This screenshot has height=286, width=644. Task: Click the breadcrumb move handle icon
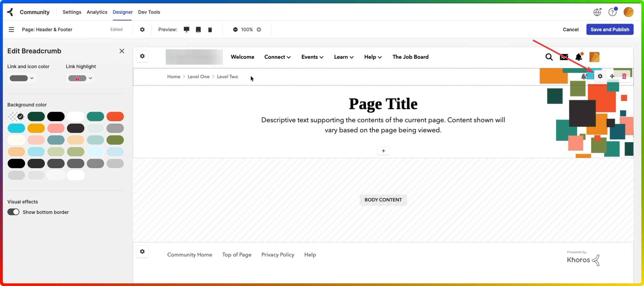[x=612, y=76]
